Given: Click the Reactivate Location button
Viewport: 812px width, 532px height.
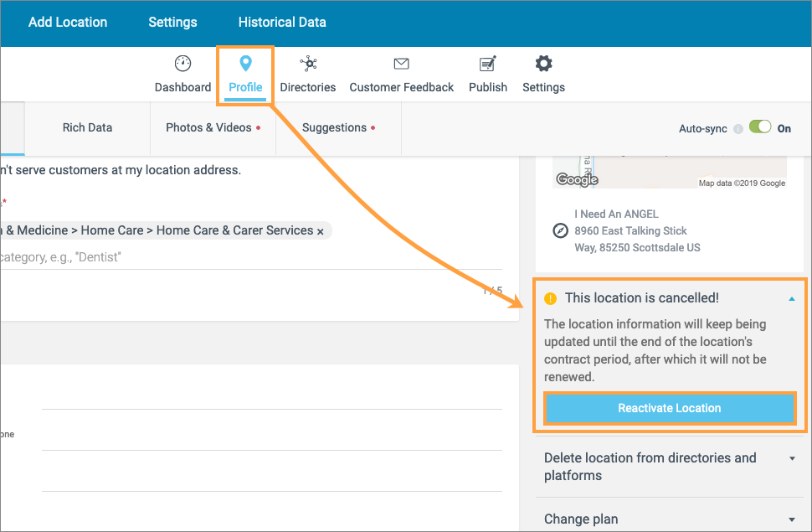Looking at the screenshot, I should click(x=669, y=408).
